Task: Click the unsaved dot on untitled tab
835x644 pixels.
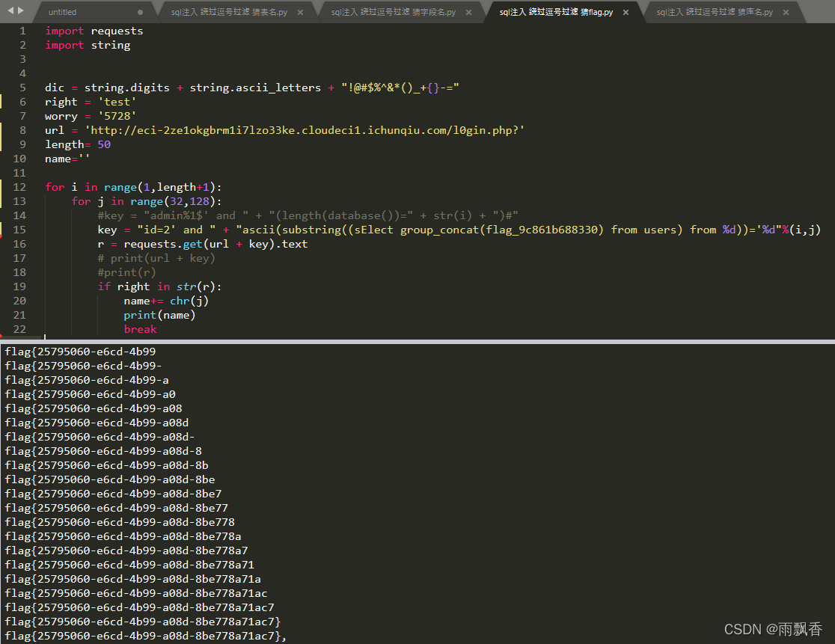Action: tap(140, 12)
